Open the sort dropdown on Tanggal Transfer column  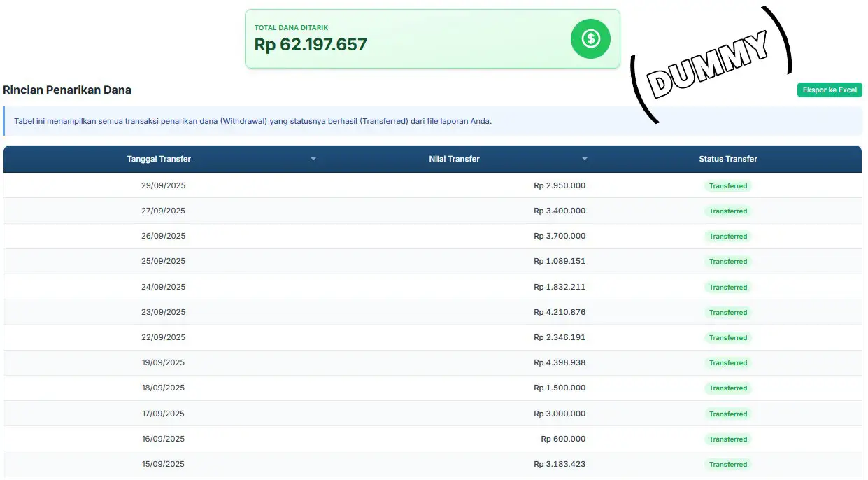(x=313, y=159)
